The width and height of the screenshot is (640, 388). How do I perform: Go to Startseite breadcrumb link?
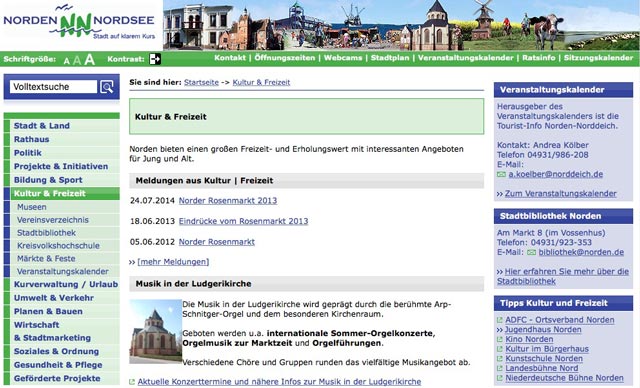[201, 82]
